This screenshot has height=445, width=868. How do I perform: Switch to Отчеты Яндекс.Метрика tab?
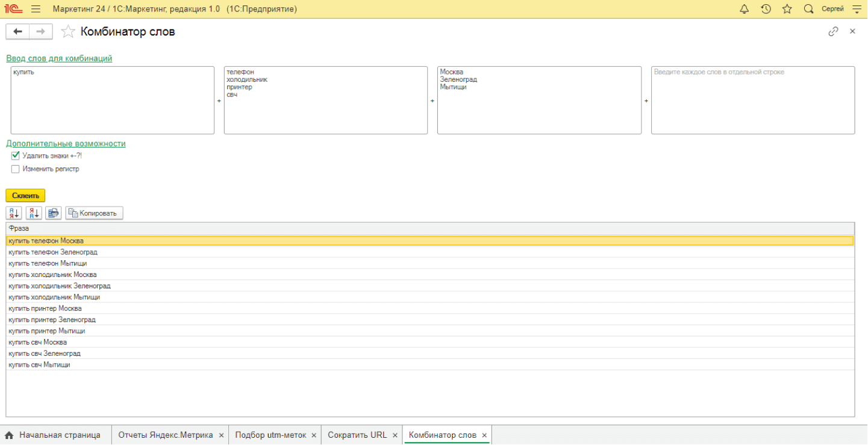click(165, 435)
